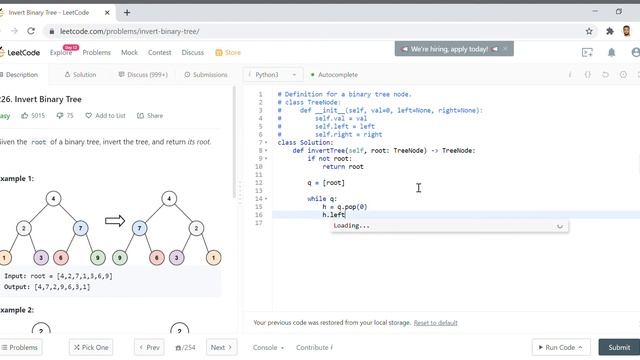
Task: Click the address bar URL
Action: (129, 31)
